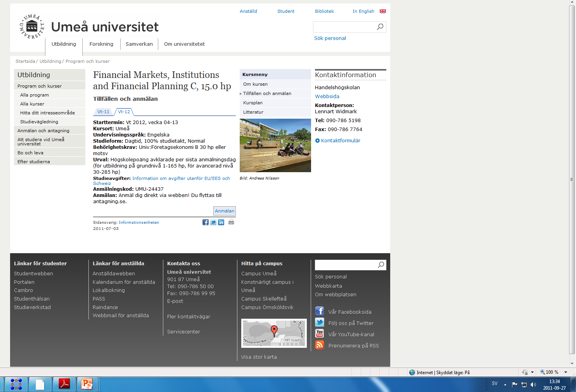
Task: Open Twitter bird icon in footer
Action: click(x=320, y=322)
